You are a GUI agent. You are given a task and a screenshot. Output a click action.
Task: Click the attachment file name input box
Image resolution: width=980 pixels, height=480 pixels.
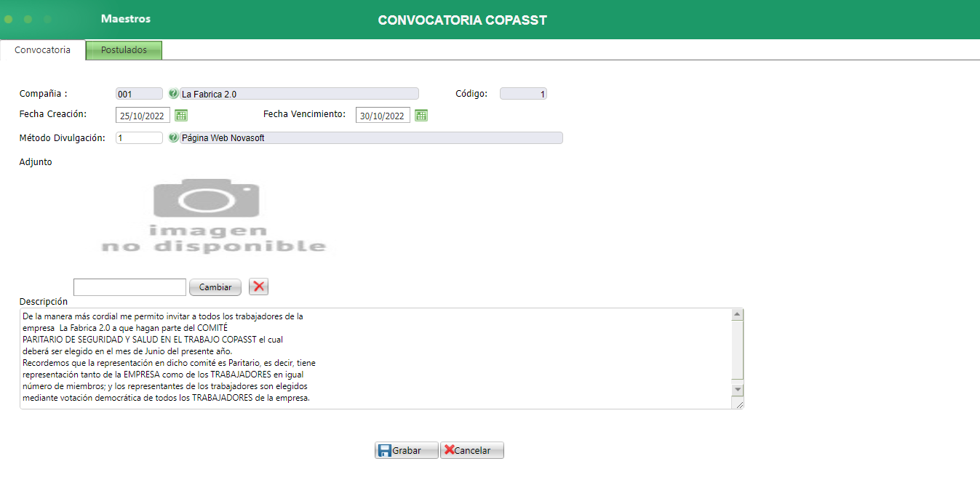coord(130,287)
